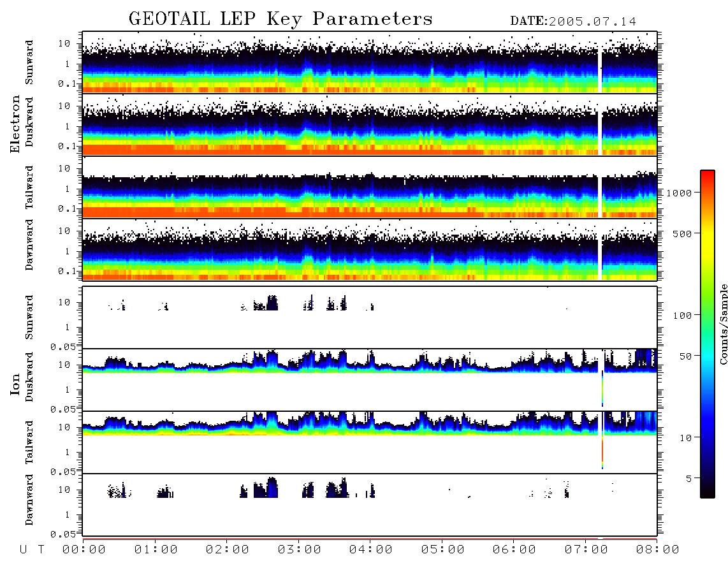Click the 'Tailward' label of the Ion group
The image size is (728, 561).
[x=29, y=442]
